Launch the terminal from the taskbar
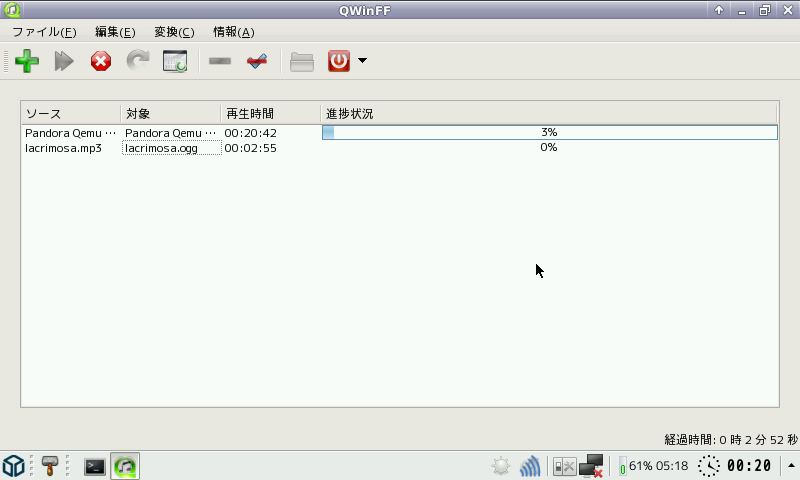This screenshot has width=800, height=480. 95,466
